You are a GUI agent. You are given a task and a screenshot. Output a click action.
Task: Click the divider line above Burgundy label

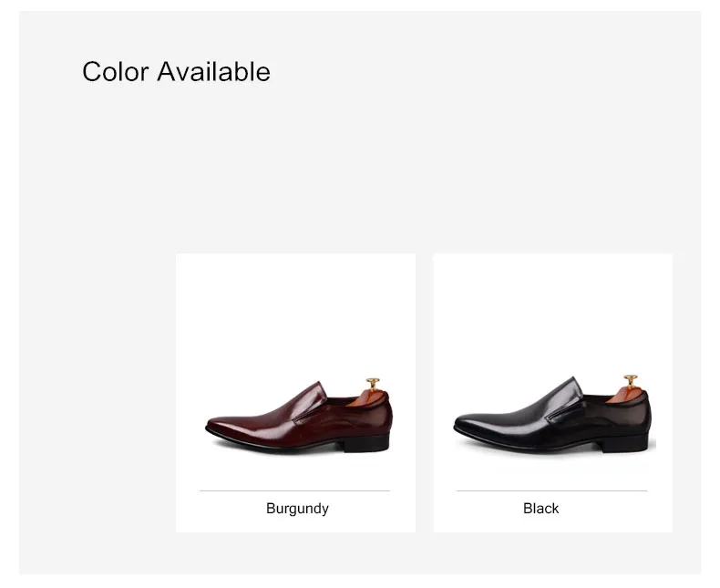294,490
